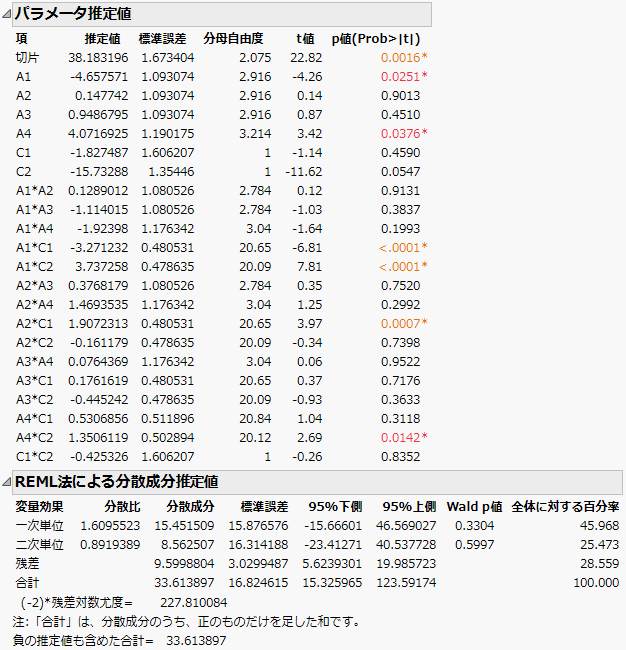Click the t値 column header
This screenshot has width=626, height=650.
point(306,39)
